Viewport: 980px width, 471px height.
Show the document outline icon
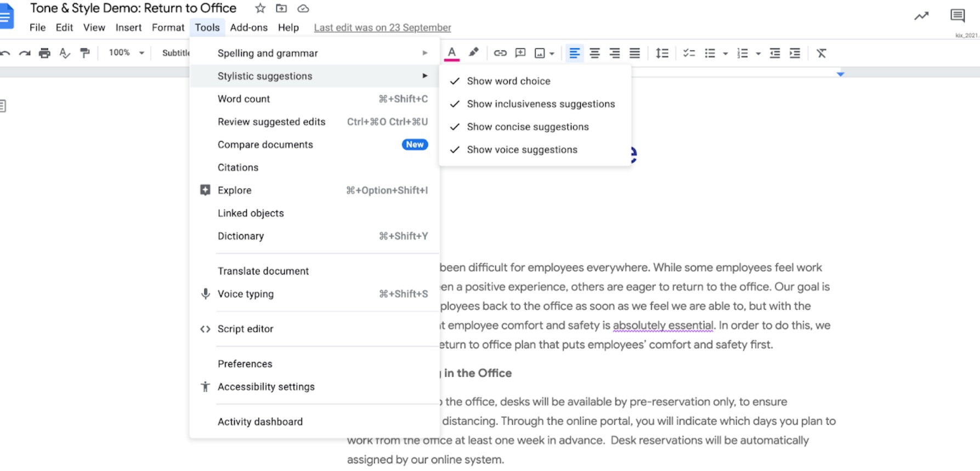click(3, 106)
